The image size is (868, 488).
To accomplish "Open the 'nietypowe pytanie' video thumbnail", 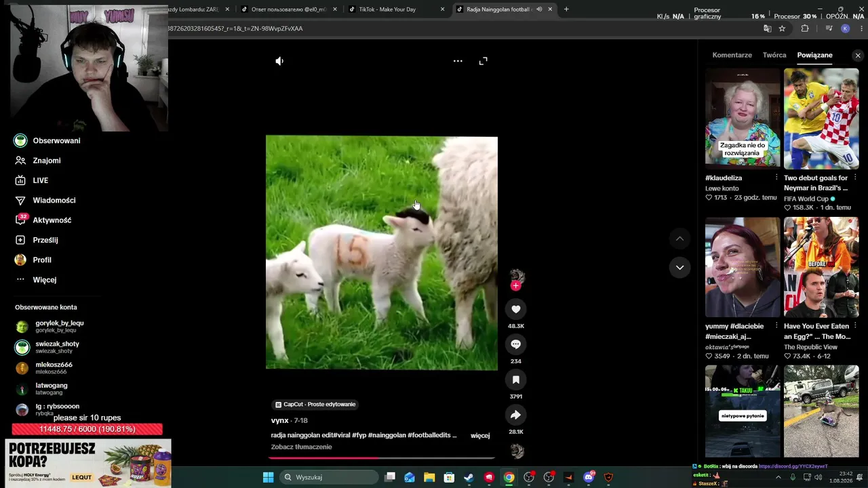I will point(743,411).
